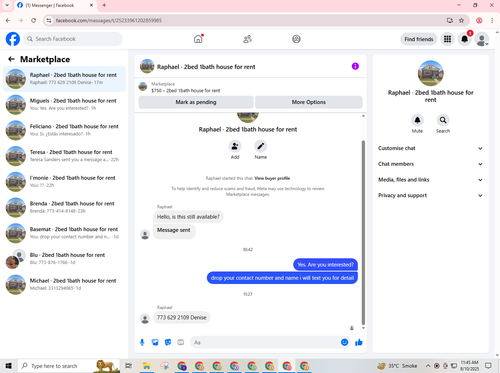Click the Home feed icon
The height and width of the screenshot is (373, 500).
[198, 39]
